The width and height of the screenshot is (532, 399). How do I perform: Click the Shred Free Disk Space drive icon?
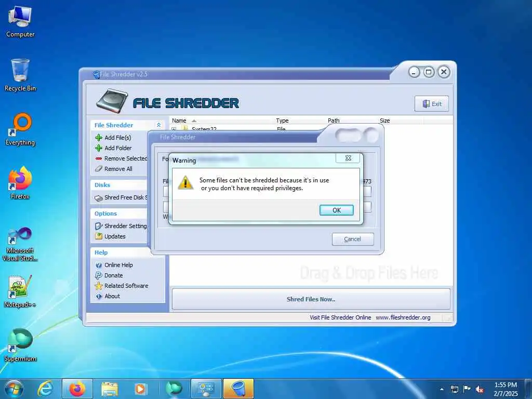(x=99, y=198)
